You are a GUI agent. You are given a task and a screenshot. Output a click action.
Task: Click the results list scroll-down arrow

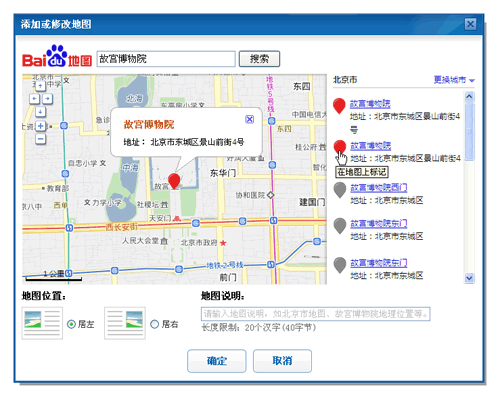[x=469, y=278]
